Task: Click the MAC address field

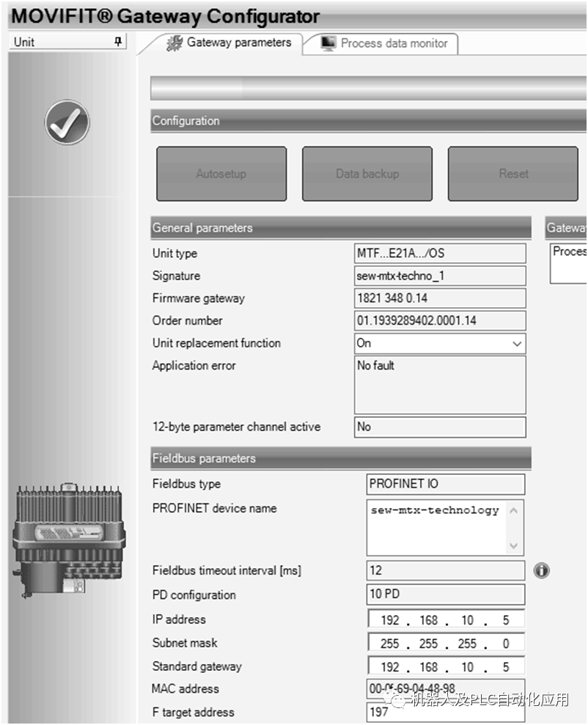Action: pyautogui.click(x=446, y=689)
